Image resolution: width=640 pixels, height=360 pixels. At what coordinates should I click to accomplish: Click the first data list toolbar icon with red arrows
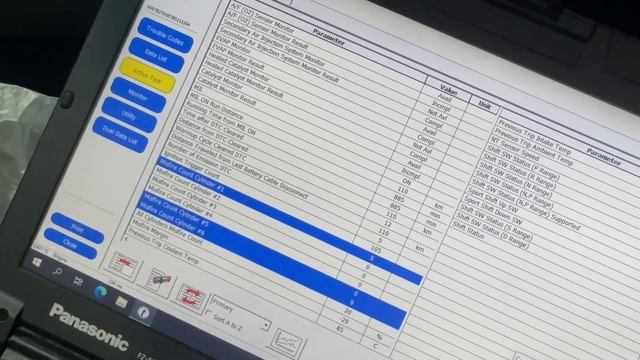coord(124,264)
